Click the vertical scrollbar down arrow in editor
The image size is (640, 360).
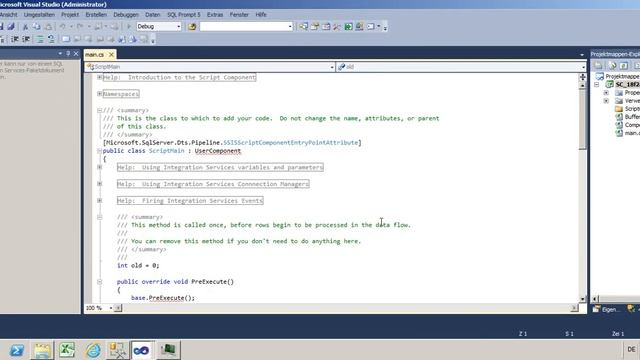coord(582,299)
